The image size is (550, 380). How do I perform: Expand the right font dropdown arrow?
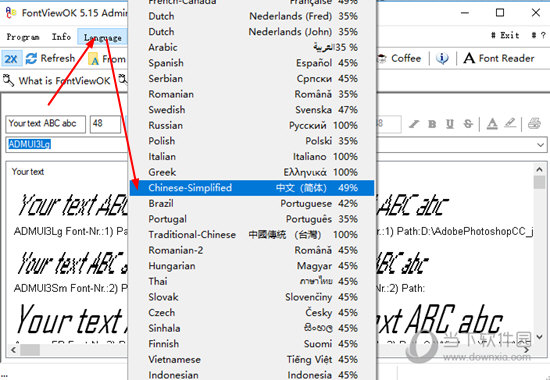pyautogui.click(x=540, y=145)
